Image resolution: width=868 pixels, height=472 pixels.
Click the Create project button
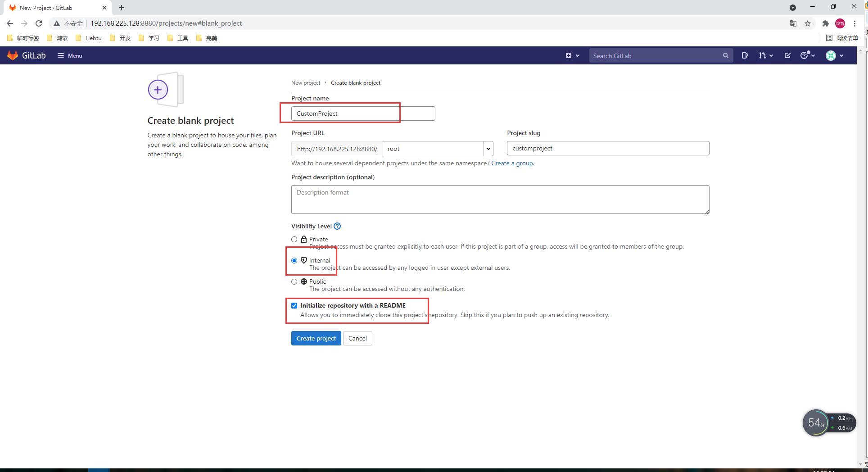pyautogui.click(x=316, y=338)
